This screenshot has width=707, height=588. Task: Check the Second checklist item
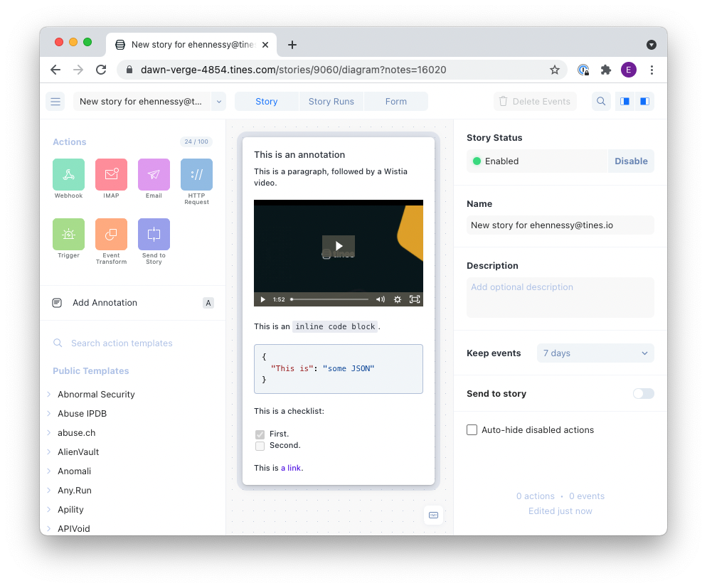pyautogui.click(x=260, y=446)
